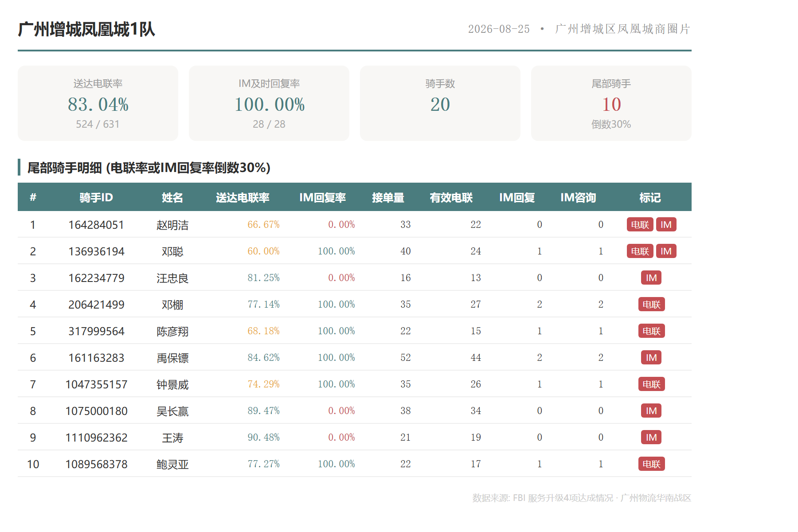Click the 接单量 column header
This screenshot has width=798, height=532.
click(x=388, y=197)
